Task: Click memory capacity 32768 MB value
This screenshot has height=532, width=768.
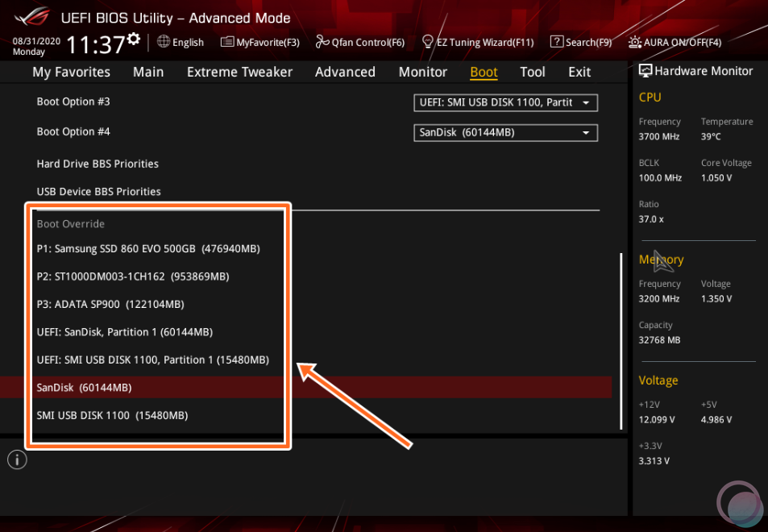Action: [x=659, y=340]
